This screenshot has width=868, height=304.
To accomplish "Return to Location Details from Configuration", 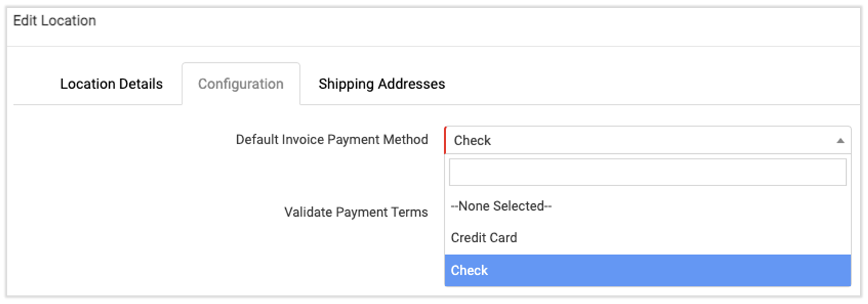I will [111, 84].
